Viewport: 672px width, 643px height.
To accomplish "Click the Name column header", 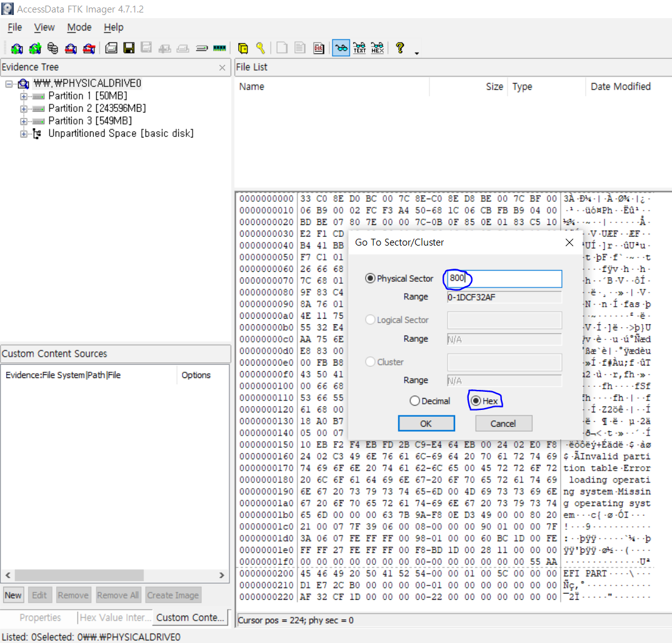I will (x=333, y=87).
